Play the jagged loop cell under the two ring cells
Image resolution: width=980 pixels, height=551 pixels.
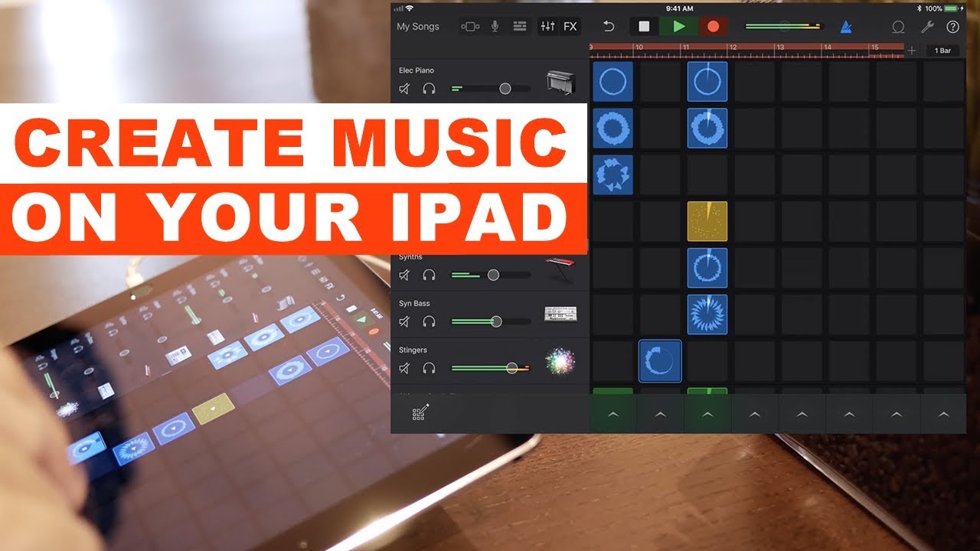pyautogui.click(x=612, y=174)
